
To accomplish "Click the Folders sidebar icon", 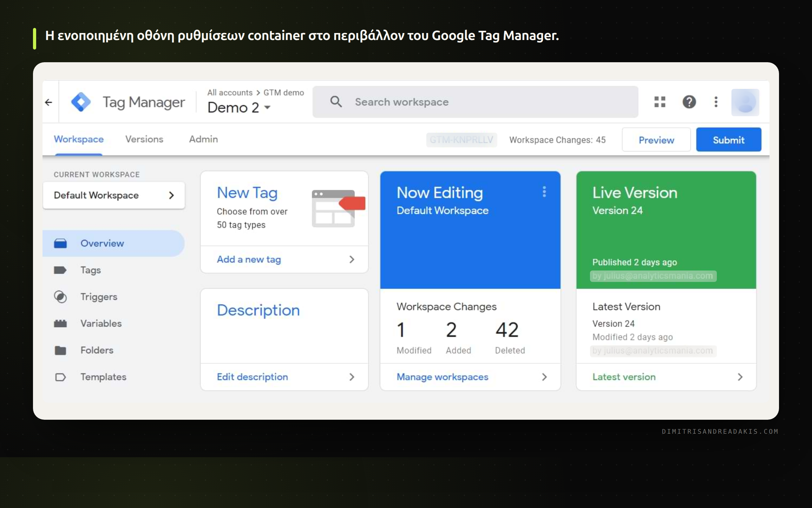I will (x=60, y=350).
